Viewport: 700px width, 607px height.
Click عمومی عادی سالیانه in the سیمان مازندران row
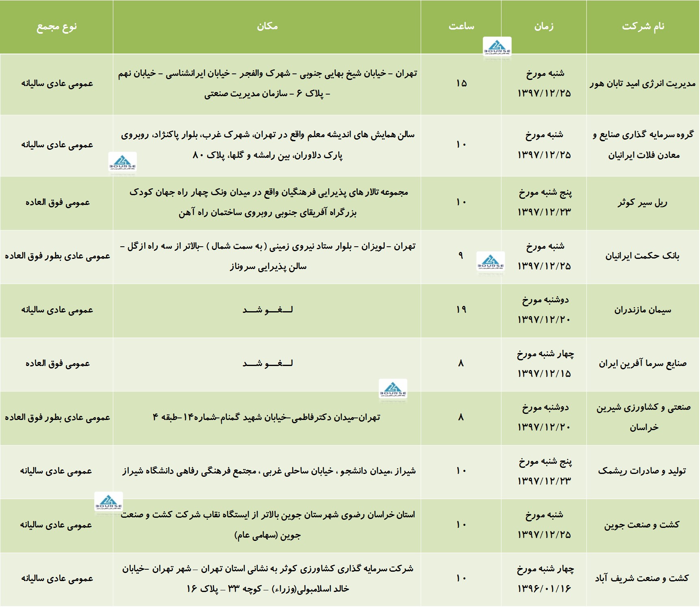(x=57, y=310)
